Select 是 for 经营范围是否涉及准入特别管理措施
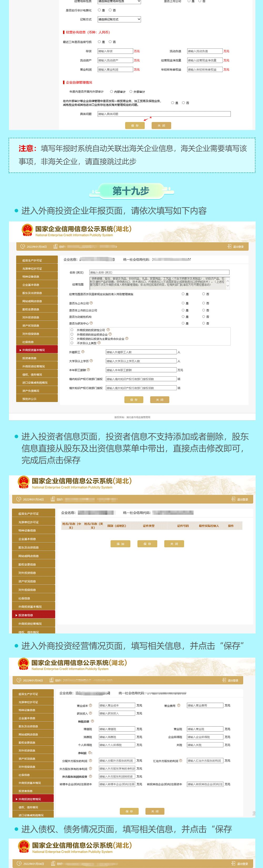The height and width of the screenshot is (868, 263). tap(183, 294)
